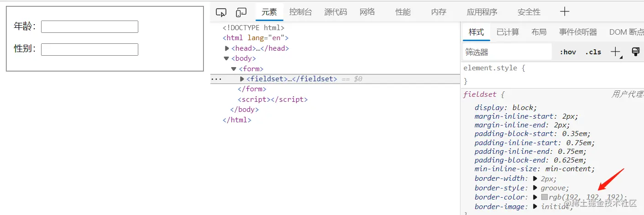Focus the 筛选器 filter input

coord(507,52)
